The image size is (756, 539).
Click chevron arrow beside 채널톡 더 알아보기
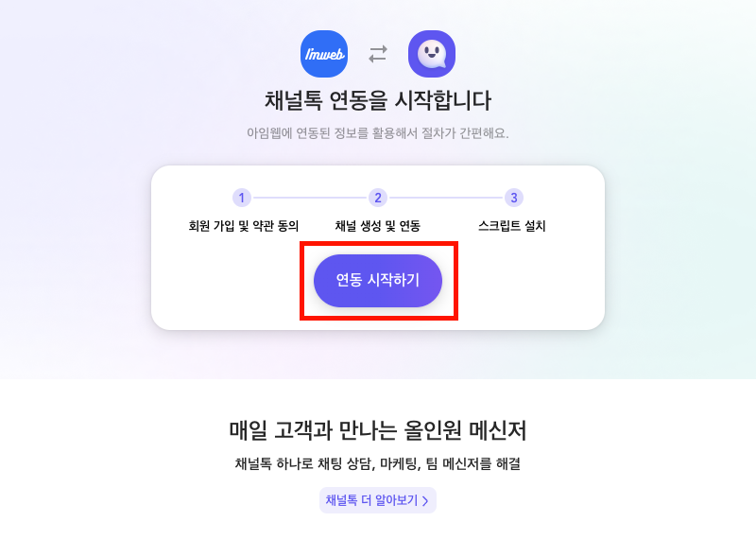(x=425, y=501)
